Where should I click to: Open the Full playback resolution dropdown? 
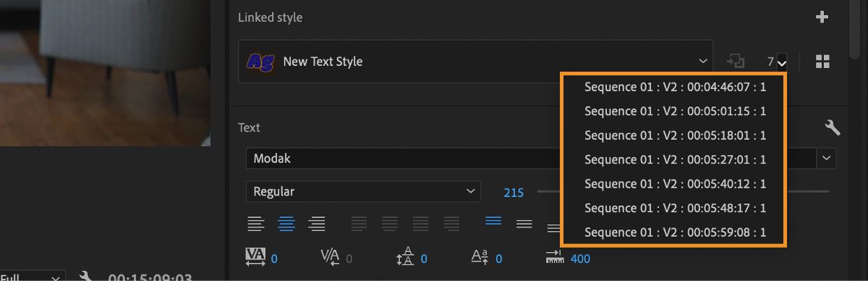(33, 277)
